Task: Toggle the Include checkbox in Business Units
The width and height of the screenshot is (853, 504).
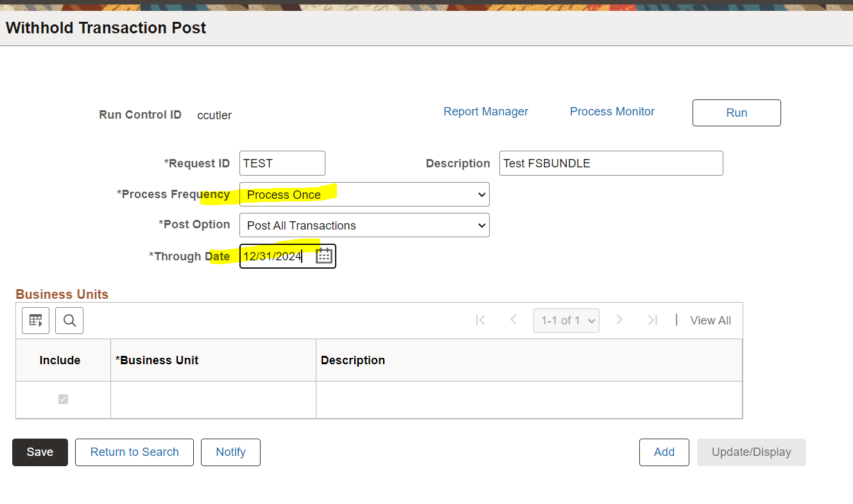Action: pyautogui.click(x=63, y=399)
